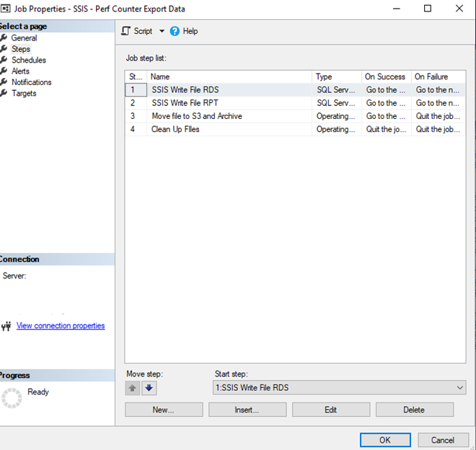Open View connection properties link
The width and height of the screenshot is (476, 450).
coord(61,325)
